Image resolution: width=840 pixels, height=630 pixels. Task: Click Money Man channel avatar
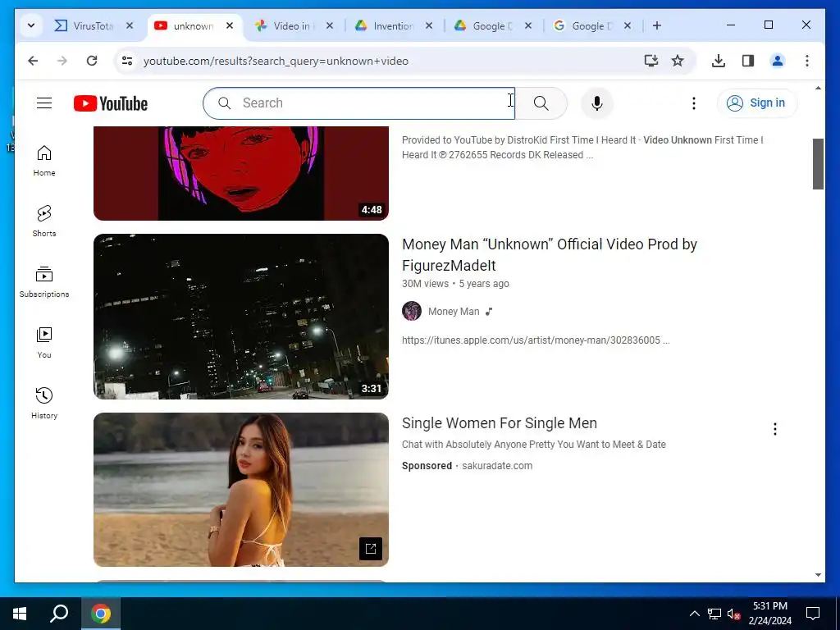click(412, 311)
